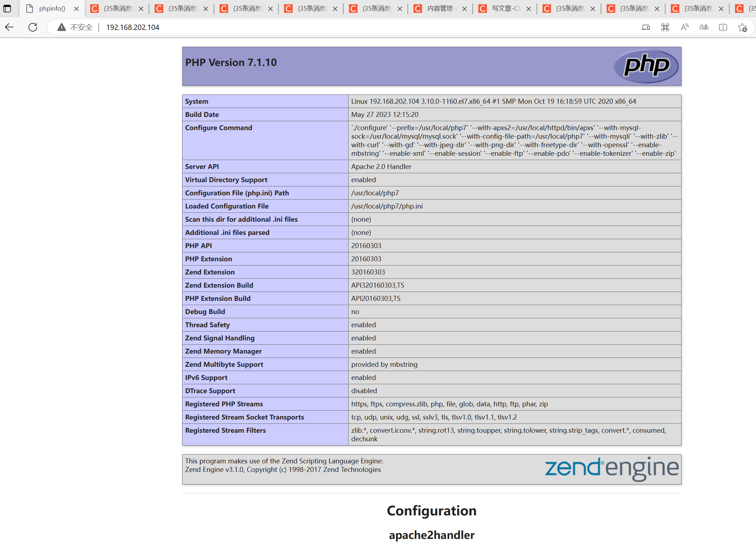Click the 不安全 security label
This screenshot has height=545, width=756.
(81, 27)
